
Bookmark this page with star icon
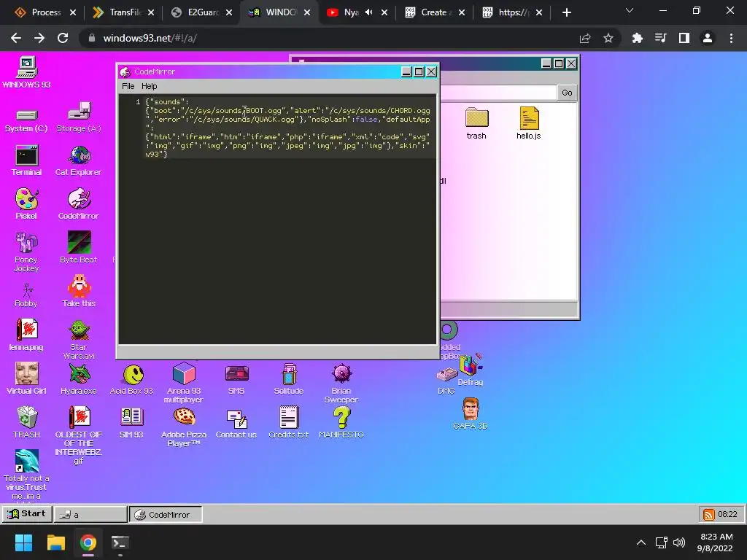click(608, 38)
